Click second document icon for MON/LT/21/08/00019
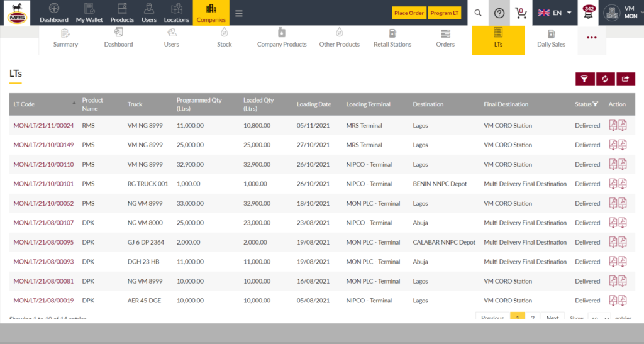The width and height of the screenshot is (644, 344). click(x=623, y=301)
